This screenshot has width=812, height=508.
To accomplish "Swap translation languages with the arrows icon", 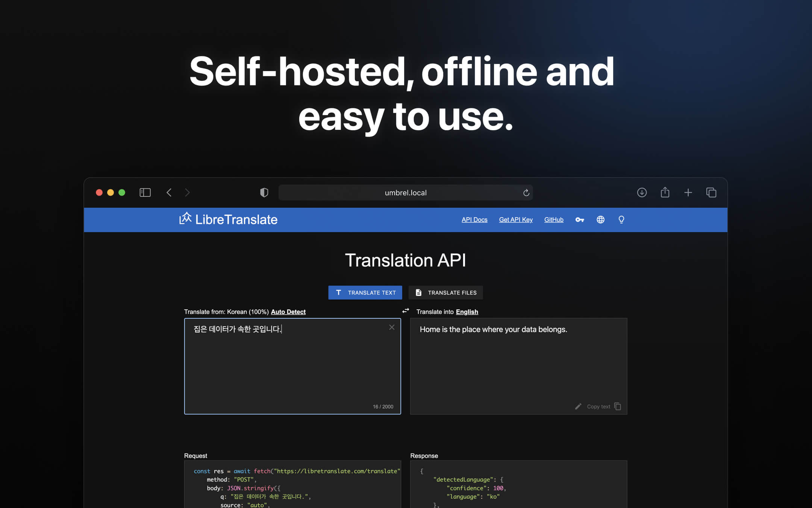I will coord(405,311).
